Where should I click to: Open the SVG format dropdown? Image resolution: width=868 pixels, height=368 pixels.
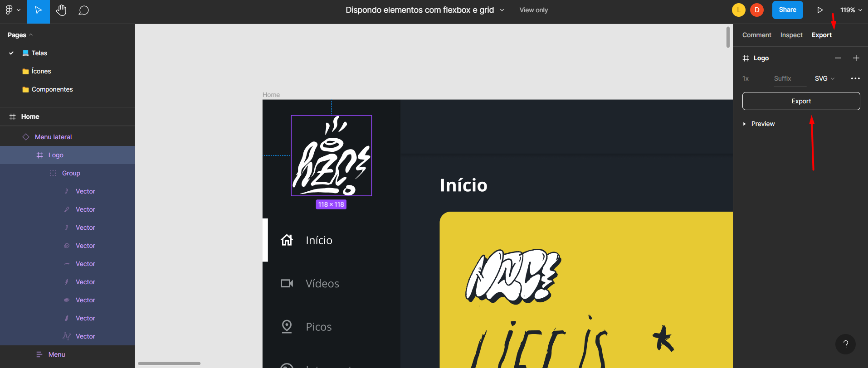coord(824,78)
